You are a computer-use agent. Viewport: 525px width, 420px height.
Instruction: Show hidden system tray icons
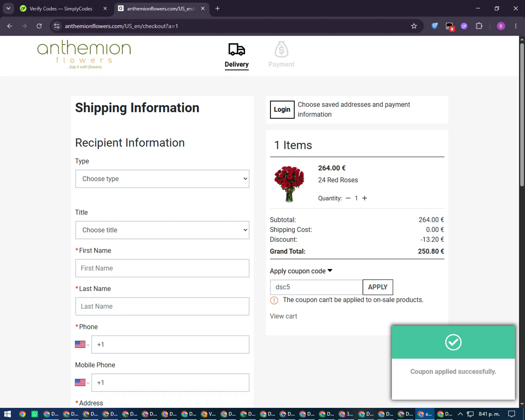pos(460,414)
